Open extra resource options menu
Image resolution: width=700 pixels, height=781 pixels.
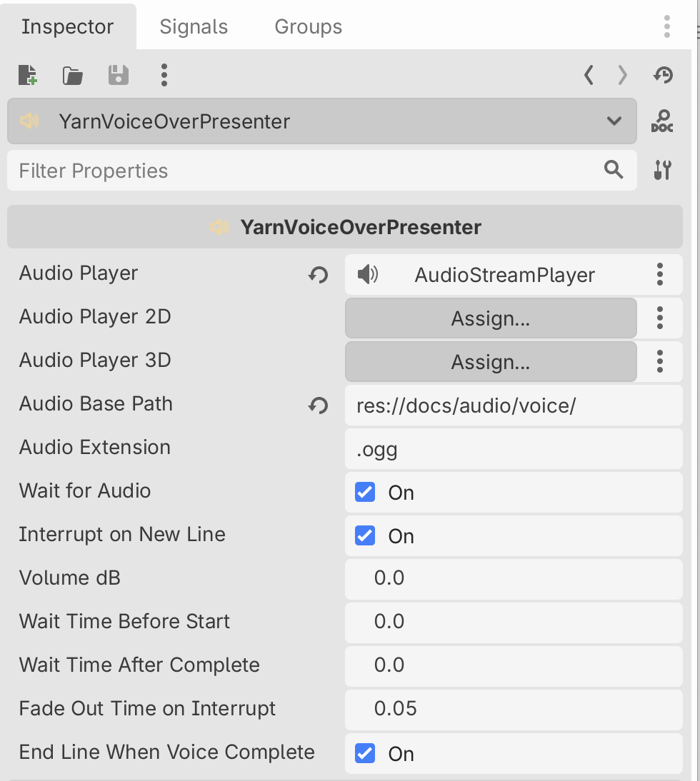click(164, 75)
